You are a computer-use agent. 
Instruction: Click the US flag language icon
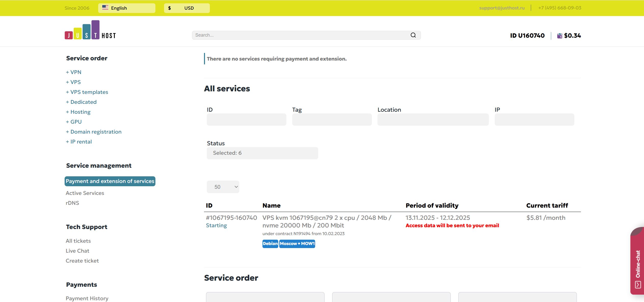(x=105, y=8)
